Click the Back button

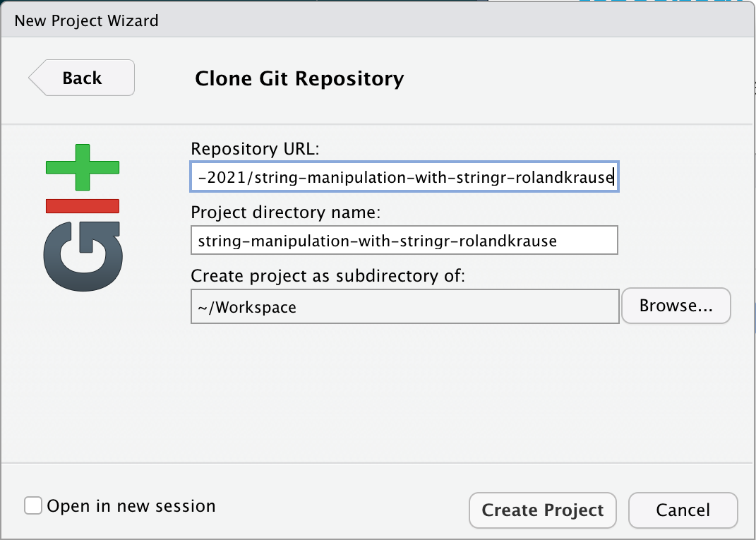[82, 78]
